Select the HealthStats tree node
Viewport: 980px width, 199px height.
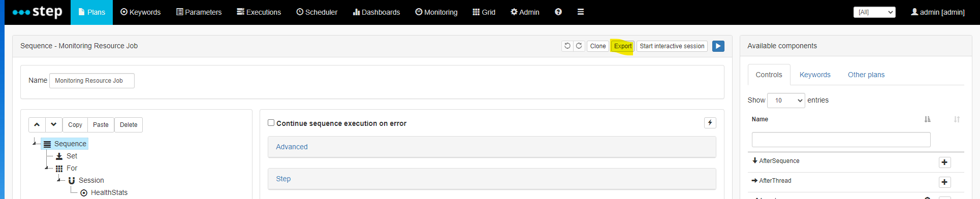tap(104, 192)
